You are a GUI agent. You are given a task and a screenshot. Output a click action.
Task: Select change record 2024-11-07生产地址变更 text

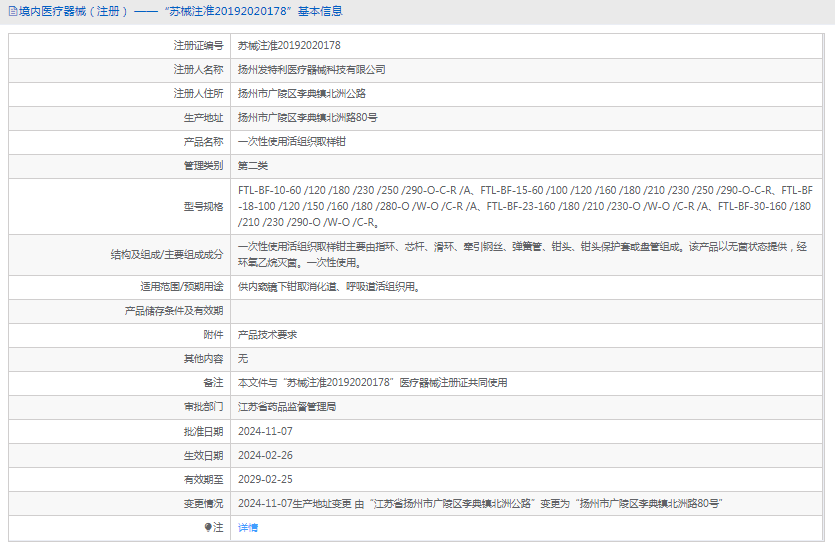[x=480, y=504]
